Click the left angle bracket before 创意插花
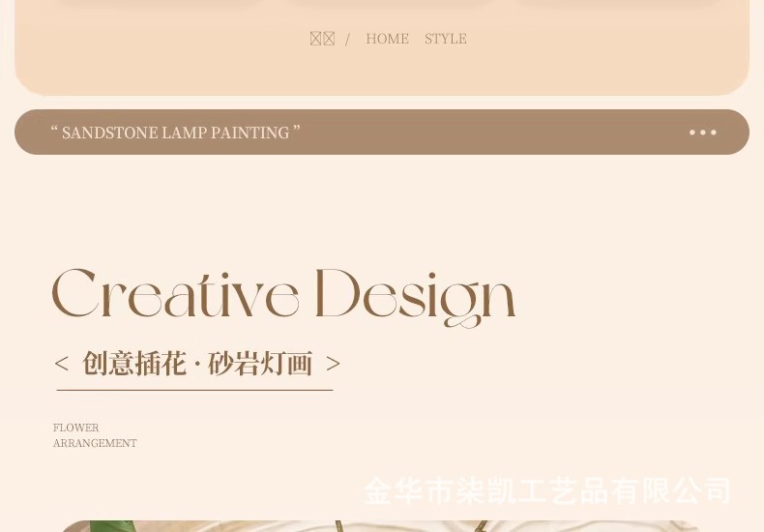Screen dimensions: 764x532 pyautogui.click(x=61, y=364)
